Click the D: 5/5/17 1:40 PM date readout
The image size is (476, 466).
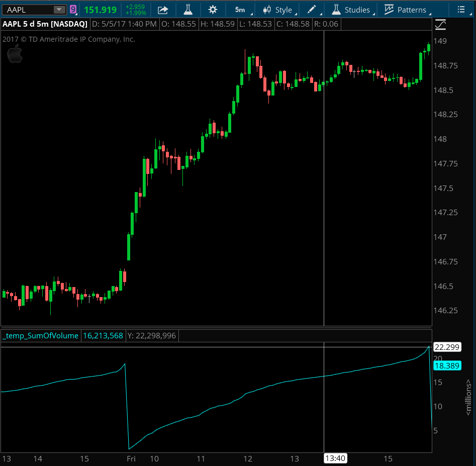[124, 24]
